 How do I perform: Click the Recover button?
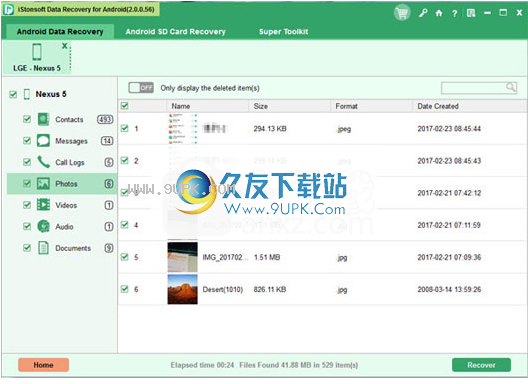pyautogui.click(x=481, y=365)
